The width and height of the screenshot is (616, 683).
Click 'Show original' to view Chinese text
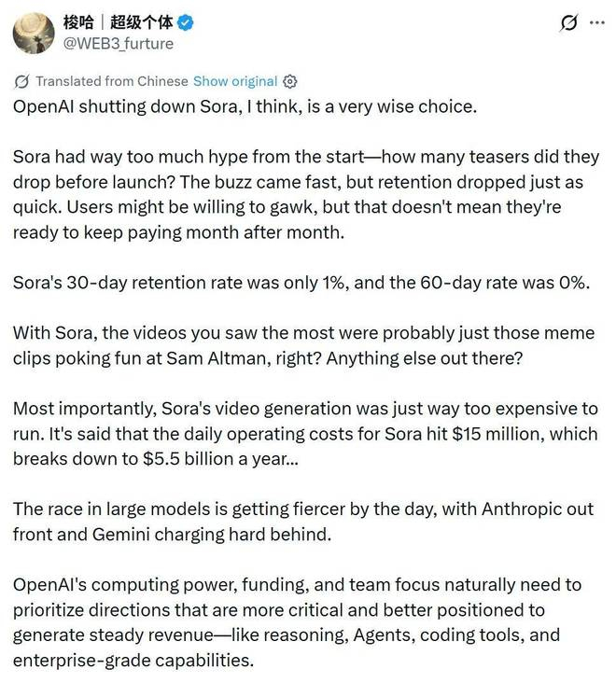234,81
